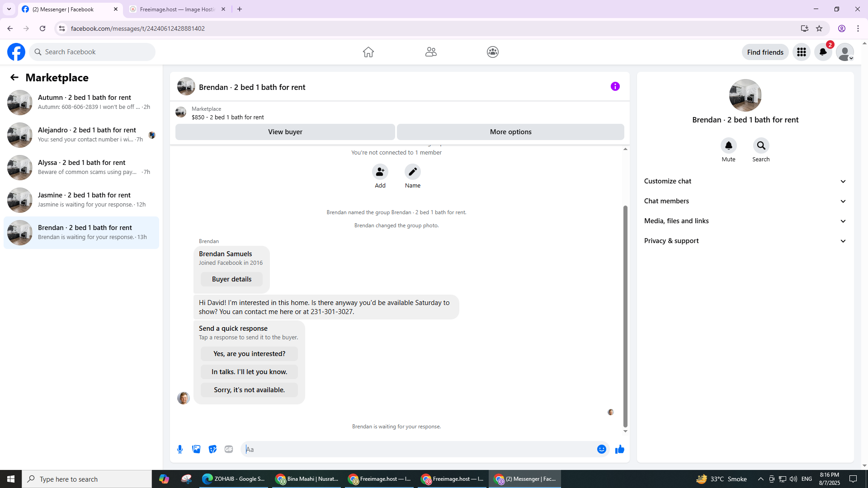Open the notifications bell with 2 badge
The width and height of the screenshot is (868, 488).
823,52
